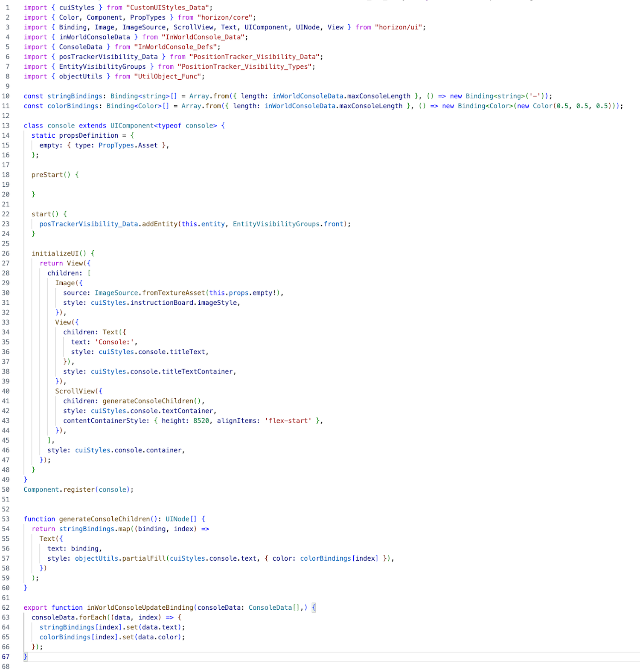The image size is (640, 672).
Task: Click line number 50 in the gutter
Action: pyautogui.click(x=6, y=490)
